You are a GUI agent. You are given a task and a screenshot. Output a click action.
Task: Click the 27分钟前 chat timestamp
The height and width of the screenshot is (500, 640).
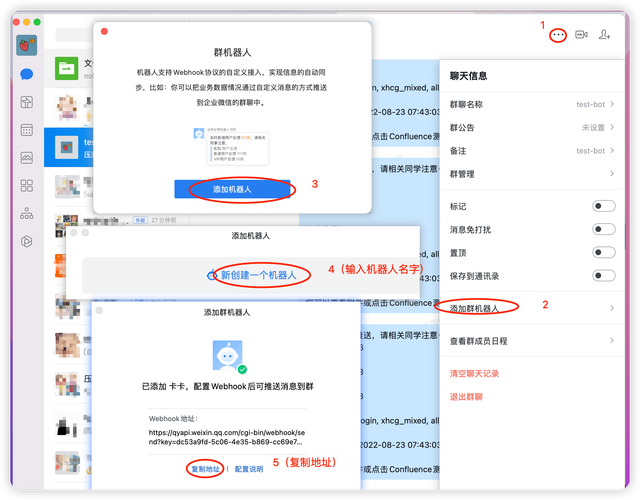pos(164,220)
